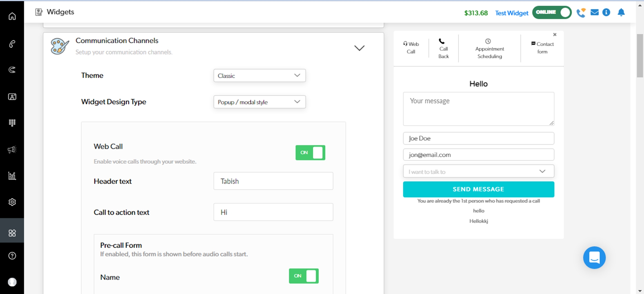Open the Theme dropdown showing Classic

(x=259, y=76)
